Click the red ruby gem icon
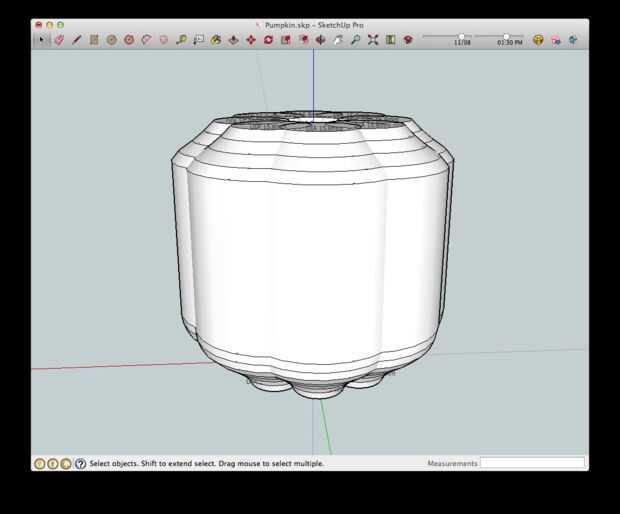The width and height of the screenshot is (620, 514). click(x=408, y=40)
